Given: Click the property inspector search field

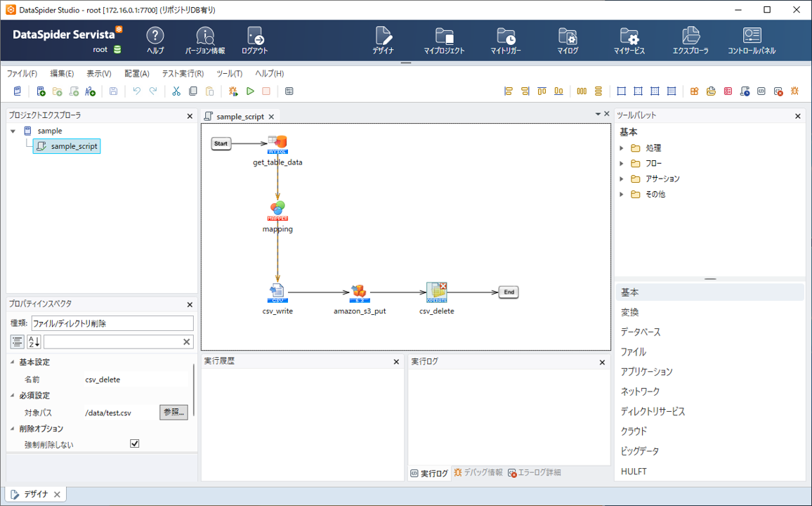Looking at the screenshot, I should click(118, 342).
